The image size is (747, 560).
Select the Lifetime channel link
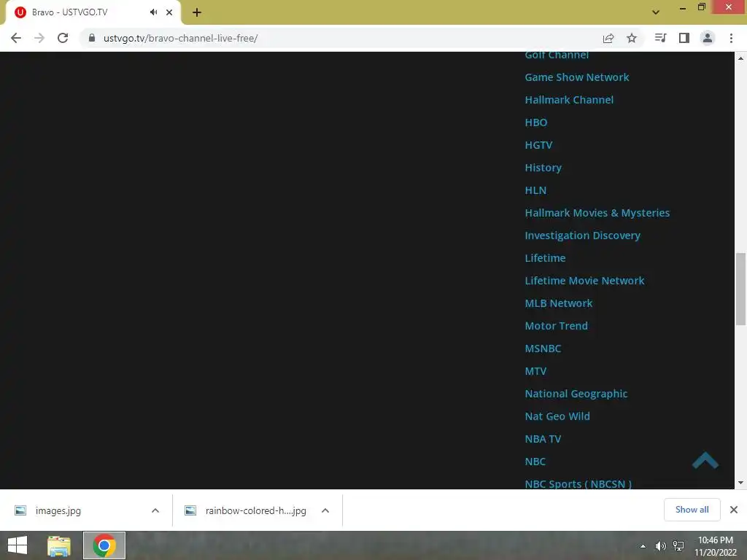coord(545,258)
